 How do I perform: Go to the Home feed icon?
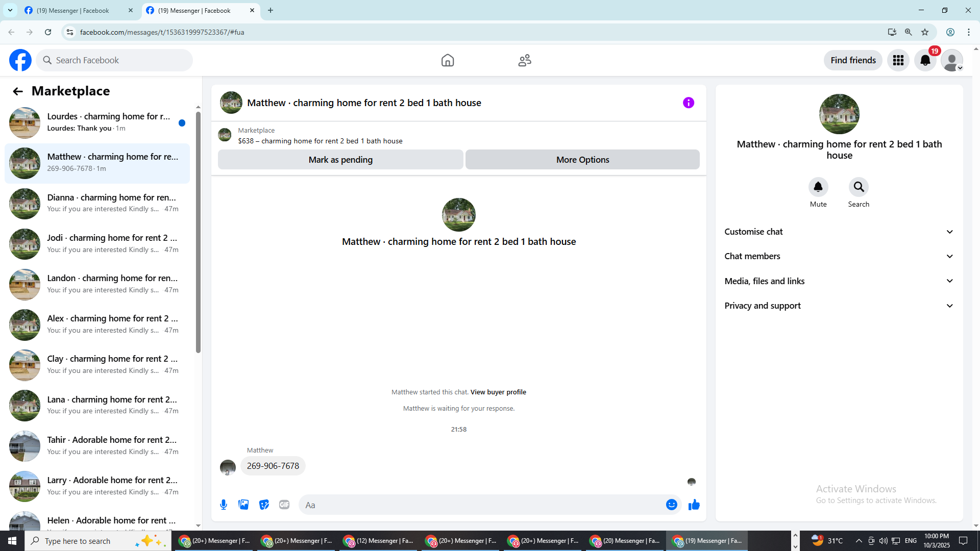tap(448, 60)
